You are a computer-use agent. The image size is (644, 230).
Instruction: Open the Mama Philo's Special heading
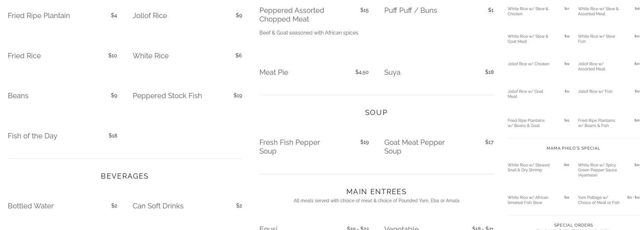(573, 149)
